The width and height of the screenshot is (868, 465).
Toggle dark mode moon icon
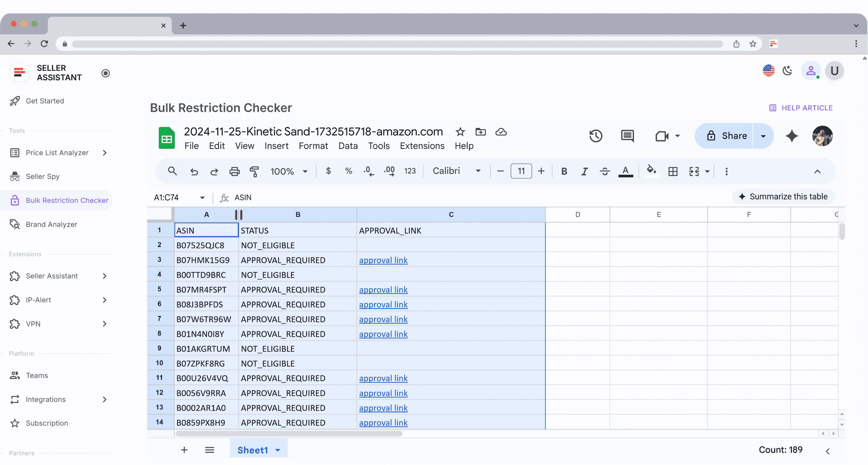(787, 71)
